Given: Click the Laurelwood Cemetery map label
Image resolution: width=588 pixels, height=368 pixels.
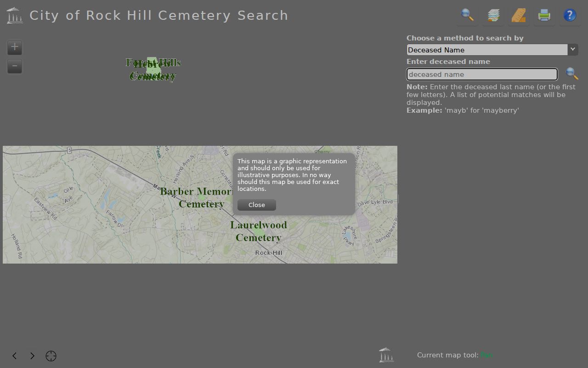Looking at the screenshot, I should pos(259,231).
